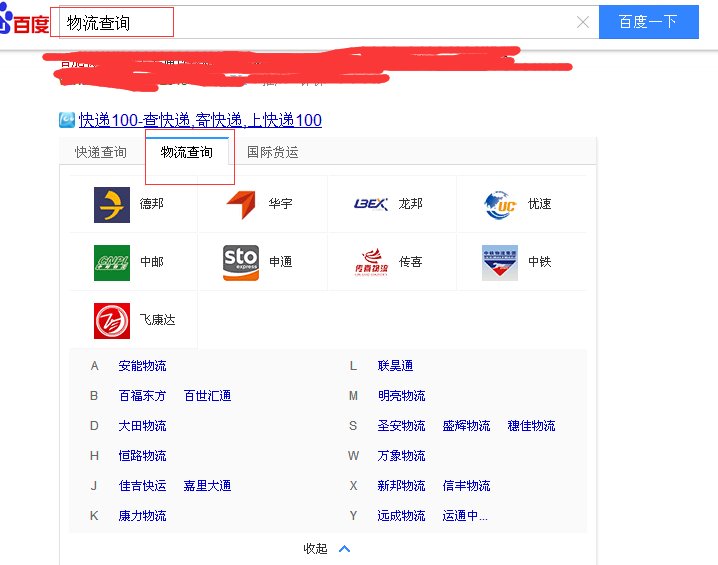
Task: Open the 联昊通 link
Action: [396, 366]
